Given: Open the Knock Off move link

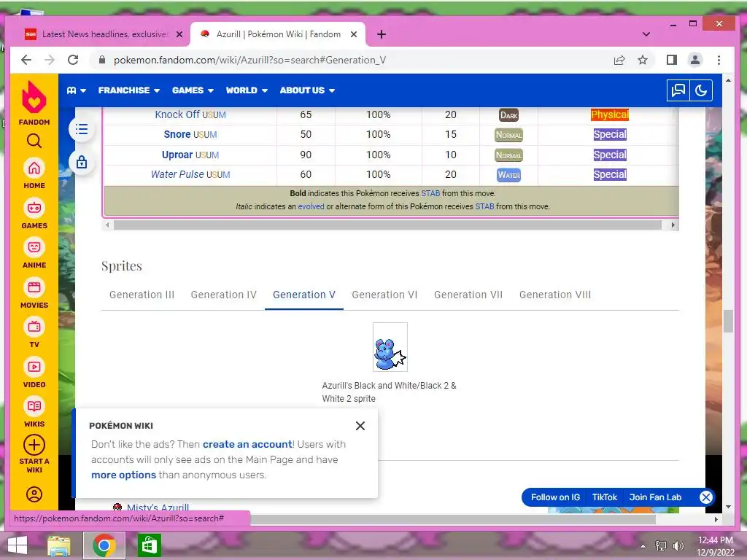Looking at the screenshot, I should (177, 114).
